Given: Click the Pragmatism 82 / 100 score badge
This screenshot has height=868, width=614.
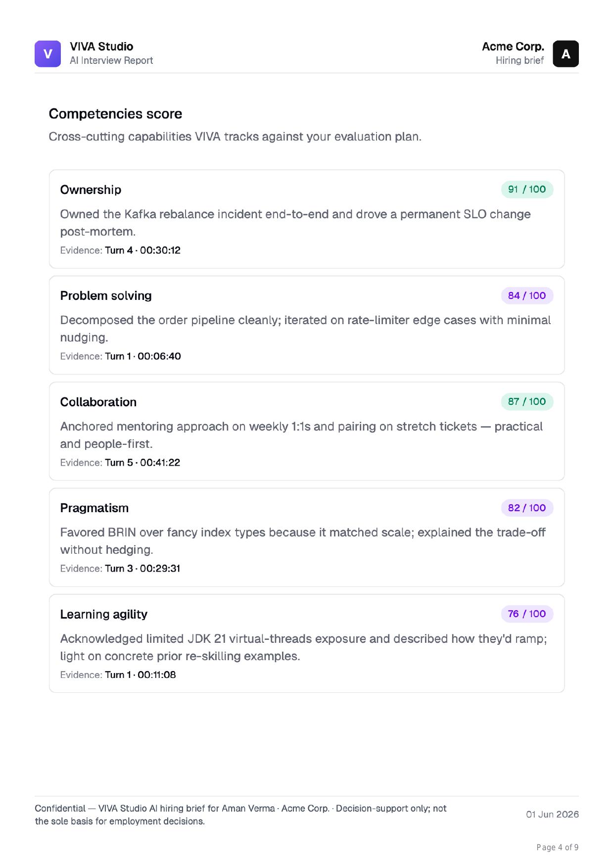Looking at the screenshot, I should pos(527,508).
